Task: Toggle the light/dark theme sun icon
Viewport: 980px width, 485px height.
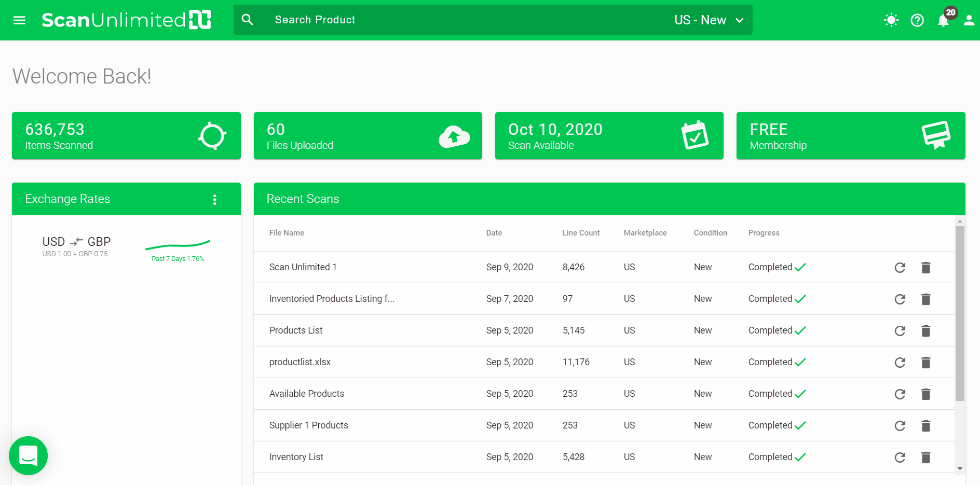Action: (891, 20)
